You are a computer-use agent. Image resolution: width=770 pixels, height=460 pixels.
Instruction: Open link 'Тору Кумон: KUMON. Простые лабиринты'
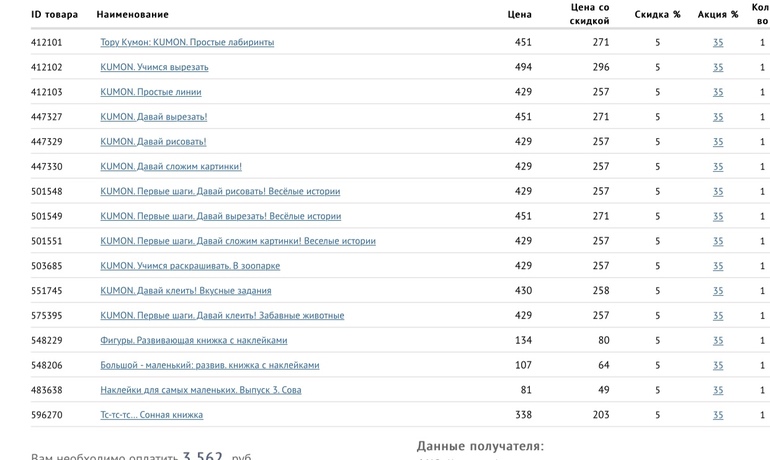[x=187, y=42]
